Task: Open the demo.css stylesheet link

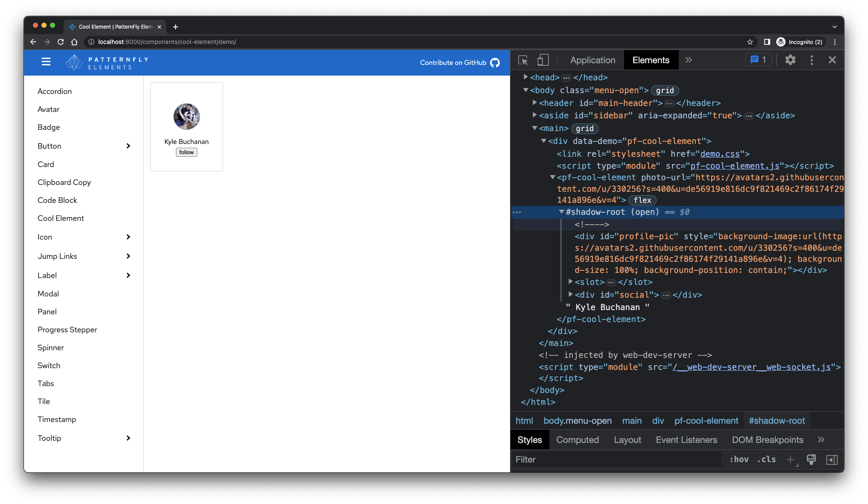Action: (720, 154)
